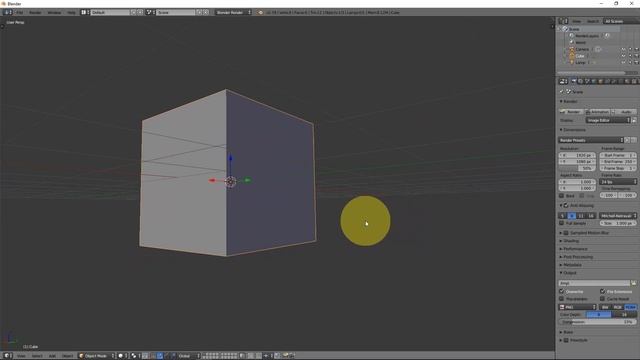The width and height of the screenshot is (640, 360).
Task: Select World item in outliner
Action: click(x=580, y=42)
